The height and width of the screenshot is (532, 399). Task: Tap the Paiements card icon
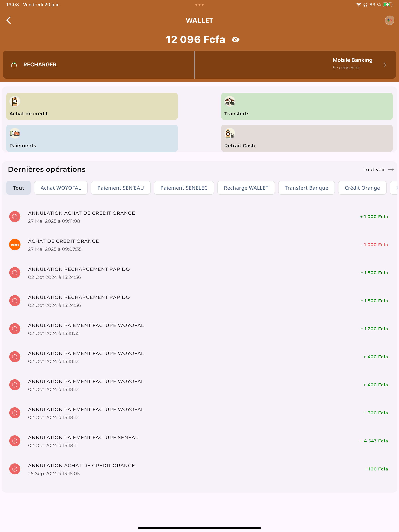coord(15,133)
